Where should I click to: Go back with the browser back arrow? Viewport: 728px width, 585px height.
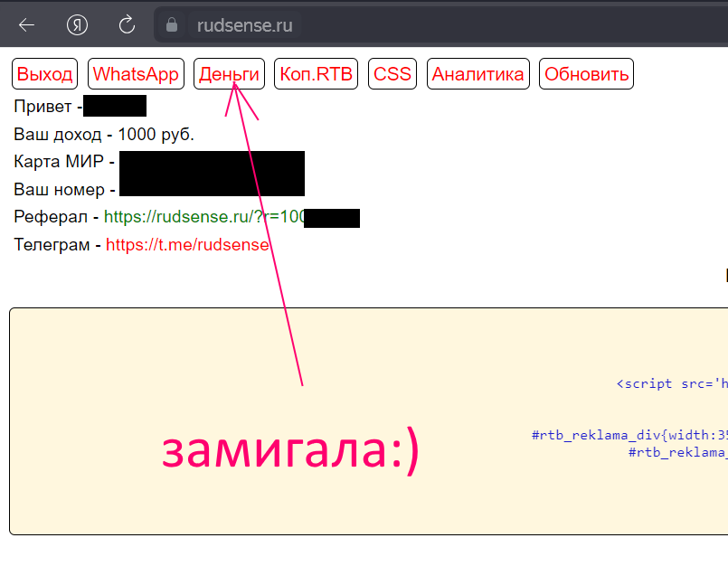(26, 25)
